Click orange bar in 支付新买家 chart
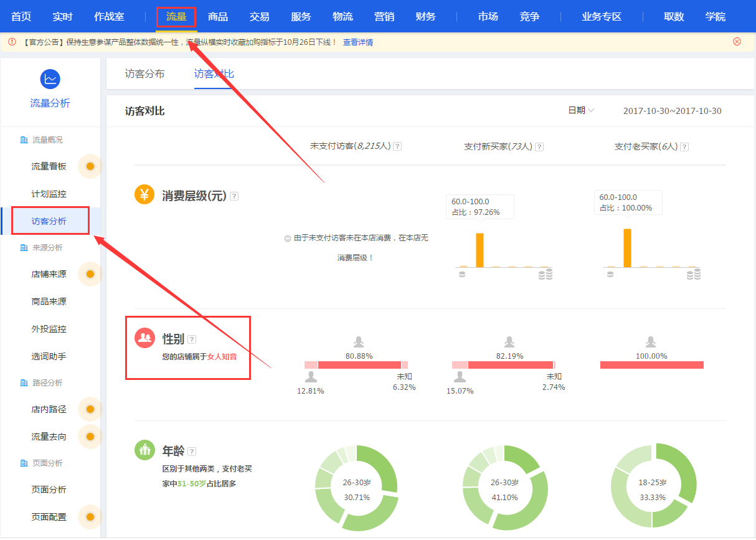 (480, 250)
